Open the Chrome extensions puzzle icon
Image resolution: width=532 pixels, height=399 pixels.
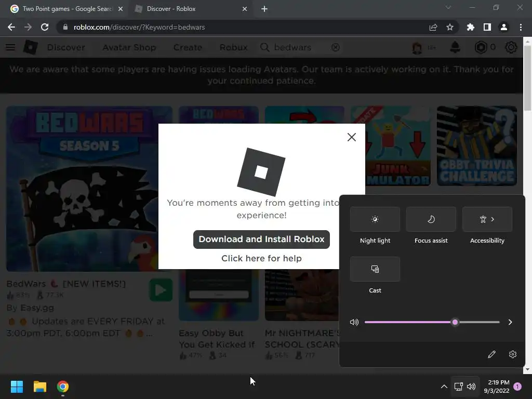(470, 27)
